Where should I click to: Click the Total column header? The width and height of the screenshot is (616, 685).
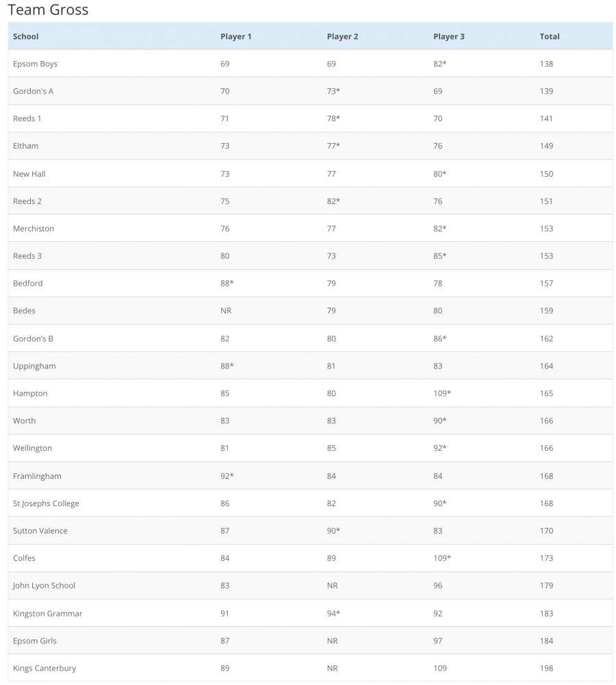[x=550, y=36]
